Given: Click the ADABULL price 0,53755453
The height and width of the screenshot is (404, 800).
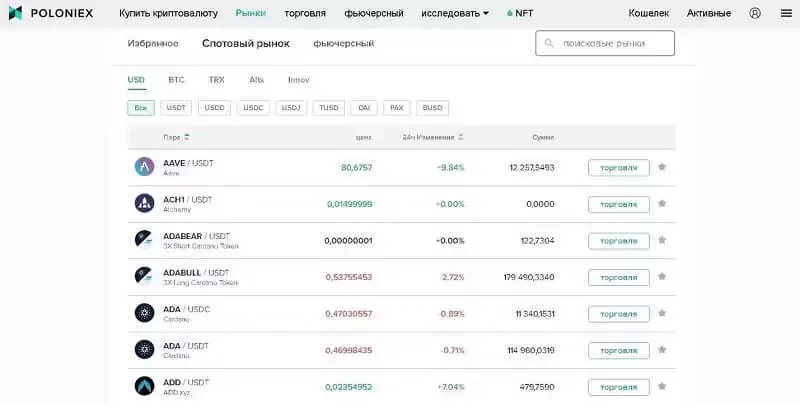Looking at the screenshot, I should [349, 277].
